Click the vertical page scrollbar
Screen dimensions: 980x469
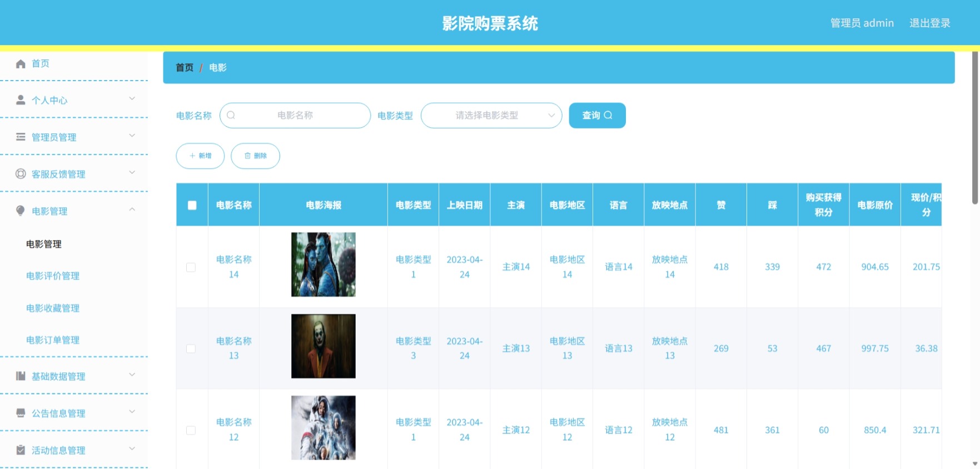click(975, 128)
